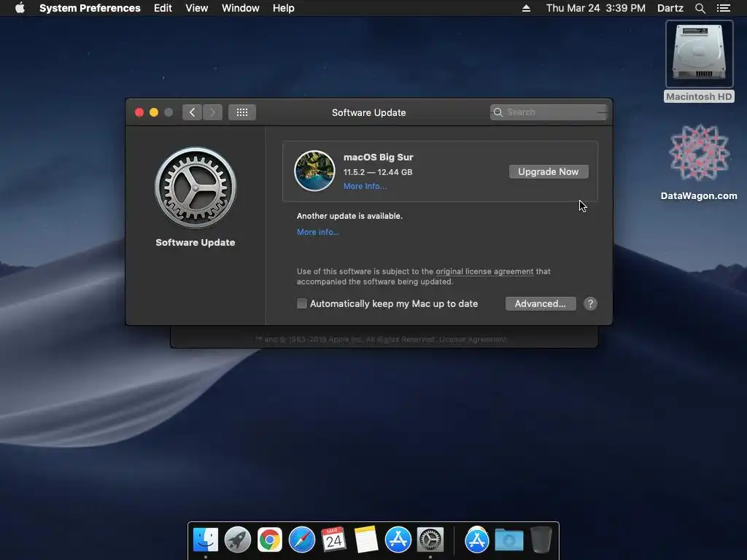Open the Edit menu

click(163, 8)
